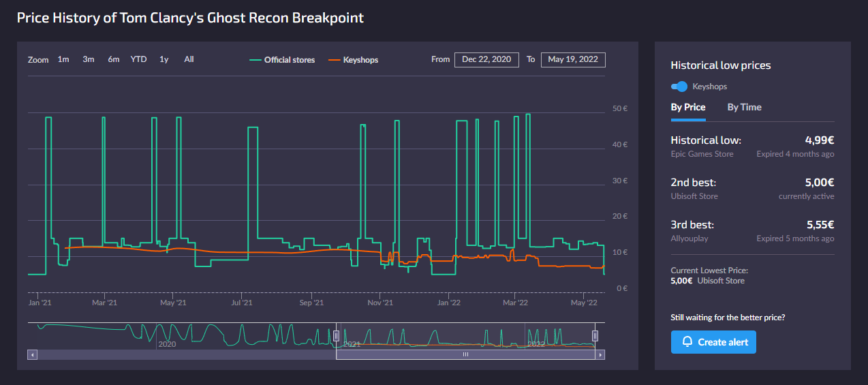Grab the right navigator range handle

point(595,336)
